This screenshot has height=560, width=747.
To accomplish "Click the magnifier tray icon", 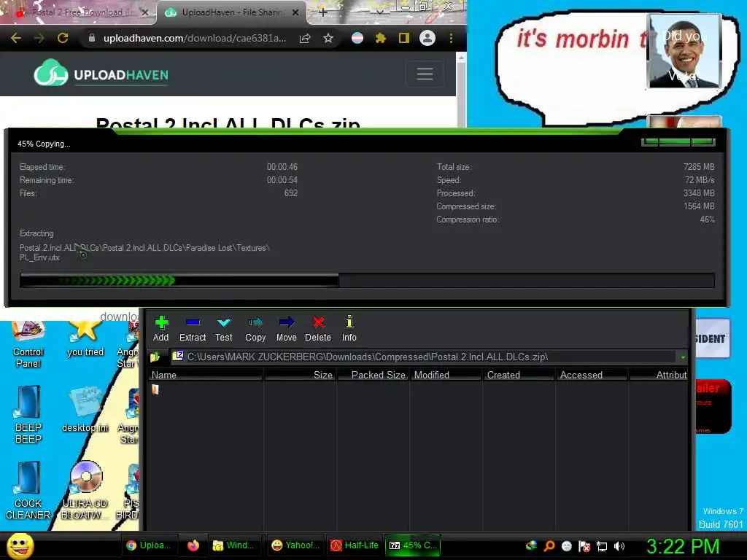I will coord(549,546).
